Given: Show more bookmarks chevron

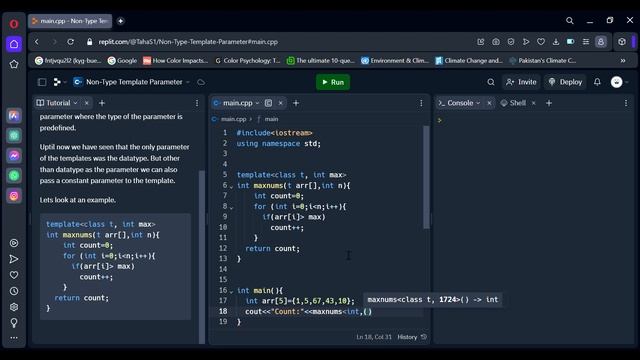Looking at the screenshot, I should (x=623, y=60).
